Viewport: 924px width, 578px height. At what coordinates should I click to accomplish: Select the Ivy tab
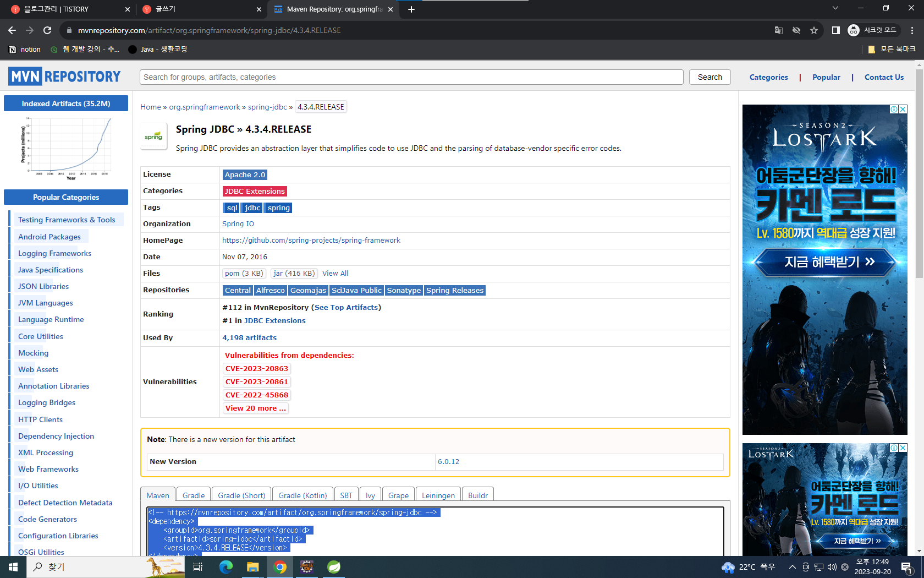tap(370, 495)
